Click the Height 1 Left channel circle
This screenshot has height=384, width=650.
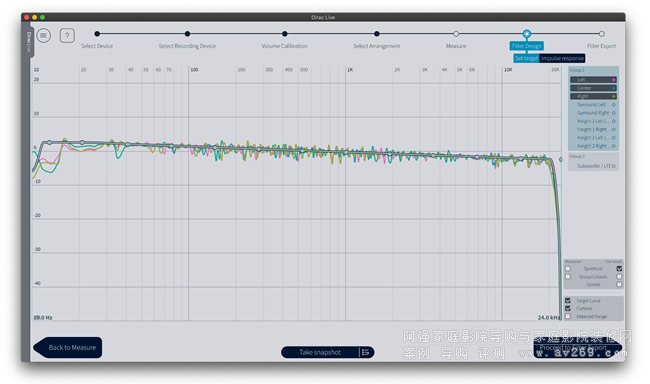pyautogui.click(x=614, y=121)
